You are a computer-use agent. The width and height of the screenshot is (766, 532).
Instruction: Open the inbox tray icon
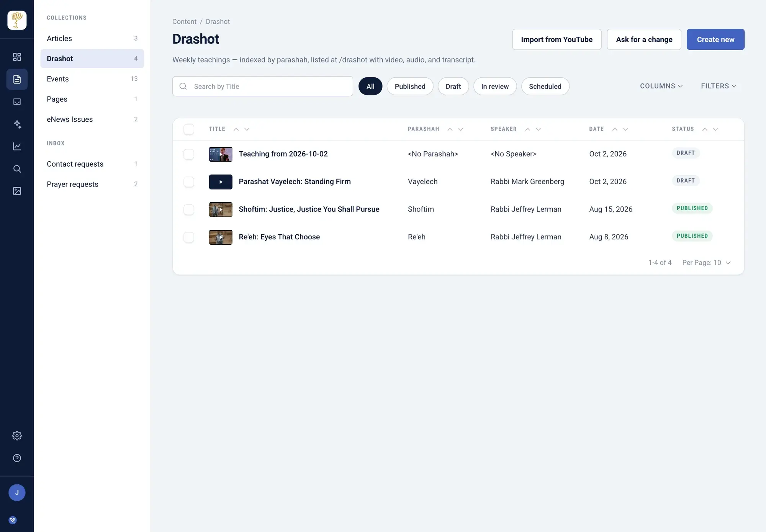pos(17,101)
